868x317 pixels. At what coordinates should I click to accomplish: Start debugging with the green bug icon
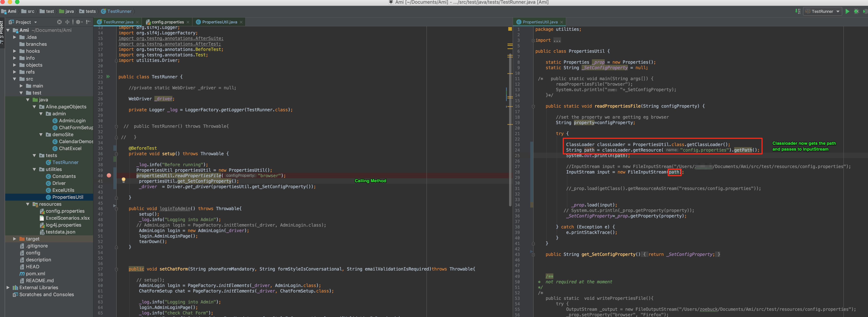pos(856,12)
